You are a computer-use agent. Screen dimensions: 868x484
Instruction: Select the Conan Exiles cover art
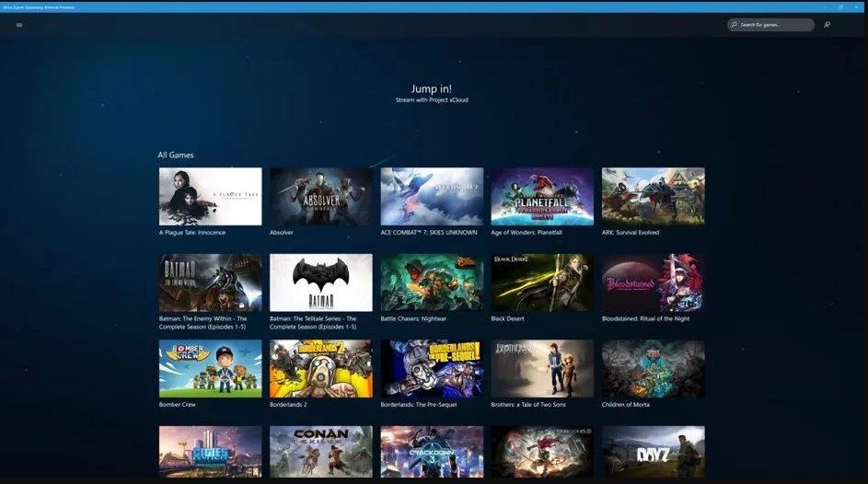(321, 452)
